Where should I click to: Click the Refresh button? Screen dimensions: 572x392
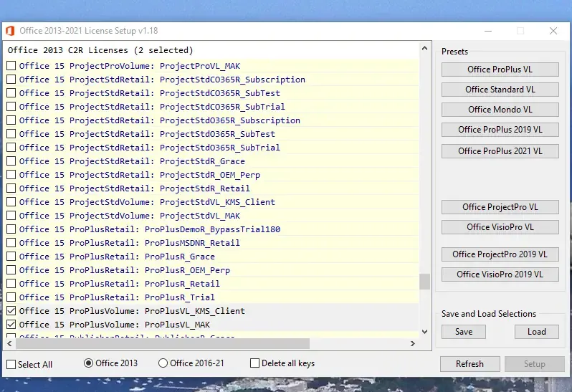470,364
